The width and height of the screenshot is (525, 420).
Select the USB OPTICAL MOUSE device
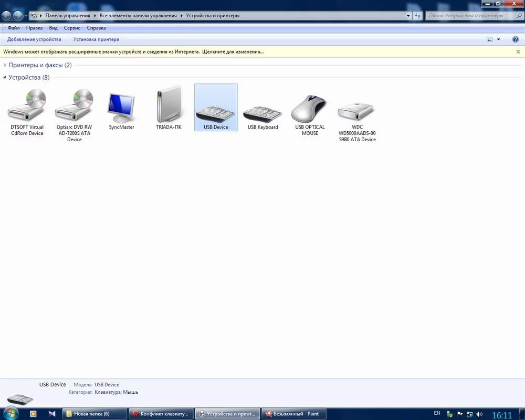click(310, 115)
